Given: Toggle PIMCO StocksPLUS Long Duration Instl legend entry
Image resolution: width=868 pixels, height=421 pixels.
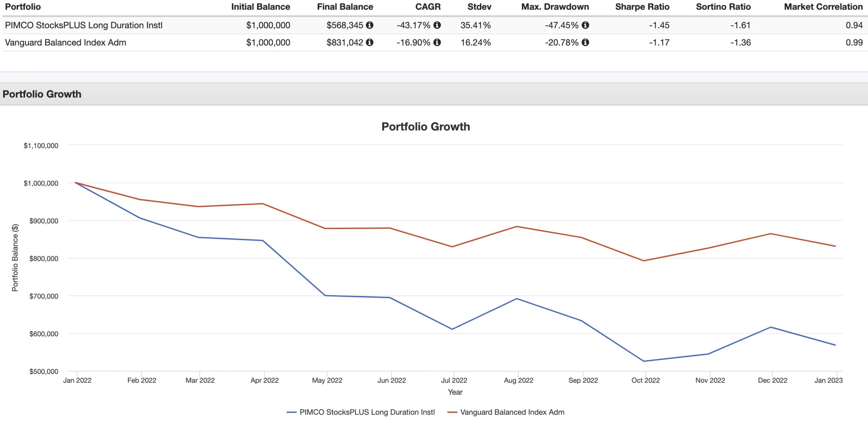Looking at the screenshot, I should (x=361, y=412).
